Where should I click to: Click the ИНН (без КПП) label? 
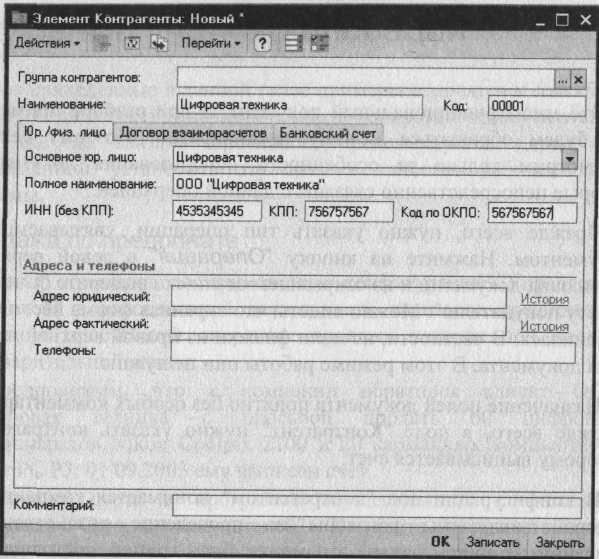click(69, 210)
